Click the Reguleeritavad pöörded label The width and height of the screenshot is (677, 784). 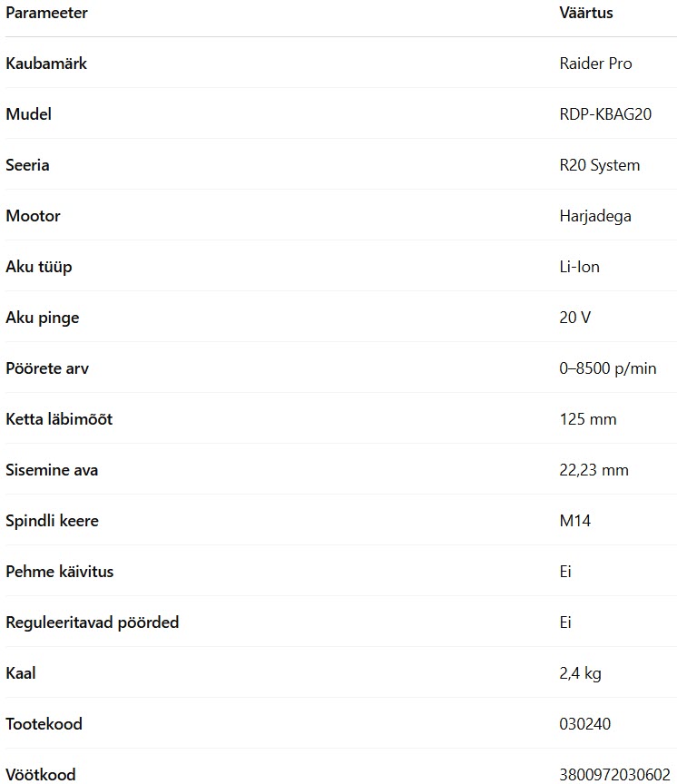pos(92,622)
